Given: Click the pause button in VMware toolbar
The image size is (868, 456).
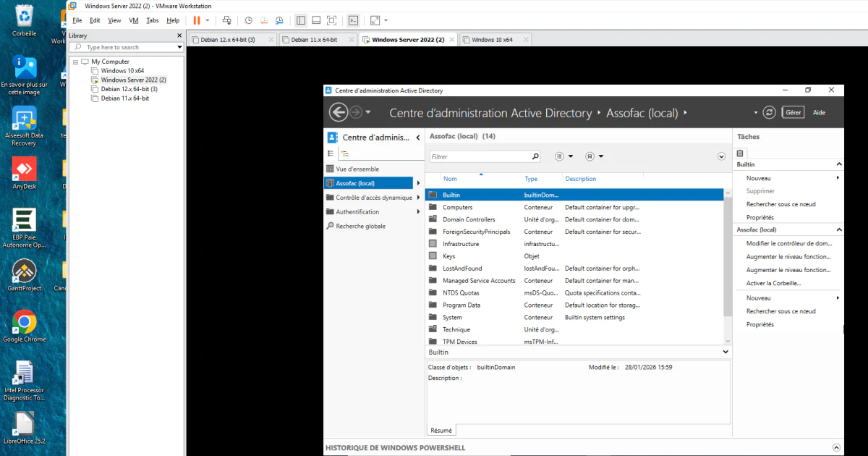Looking at the screenshot, I should 197,20.
